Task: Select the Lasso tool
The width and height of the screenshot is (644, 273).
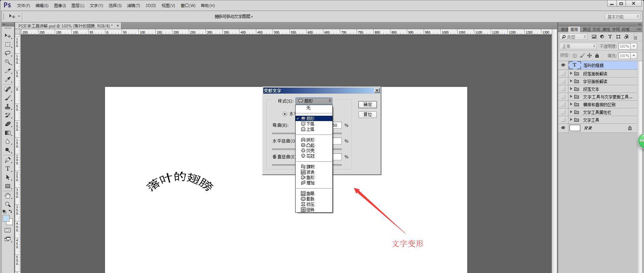Action: pos(8,53)
